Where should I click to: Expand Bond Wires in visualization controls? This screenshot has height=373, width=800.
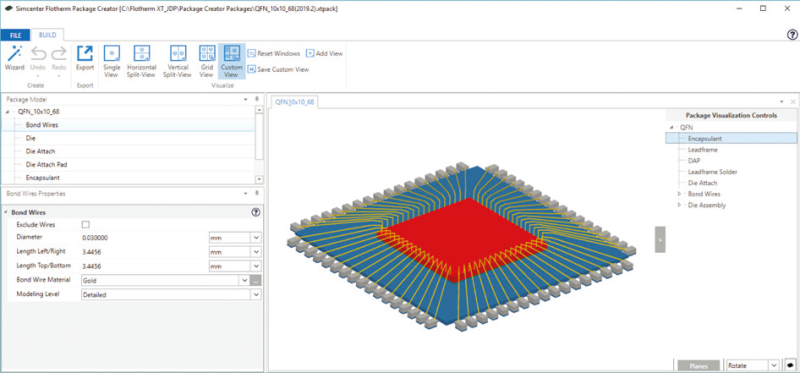pyautogui.click(x=679, y=194)
